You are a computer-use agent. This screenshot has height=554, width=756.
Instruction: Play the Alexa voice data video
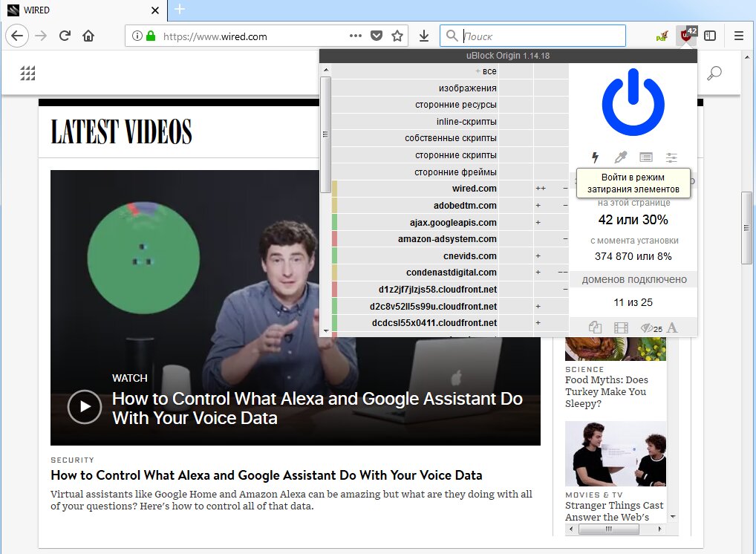(85, 406)
